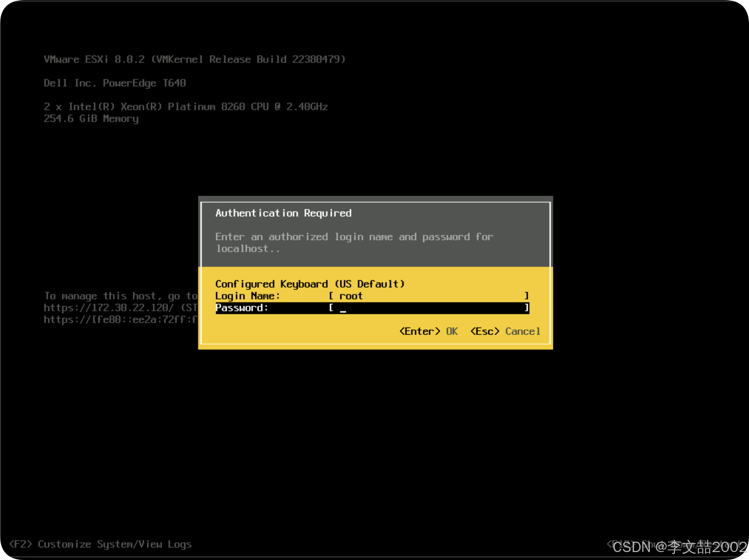Click the 'Enter an authorized login name' message
Screen dimensions: 749x560
354,237
